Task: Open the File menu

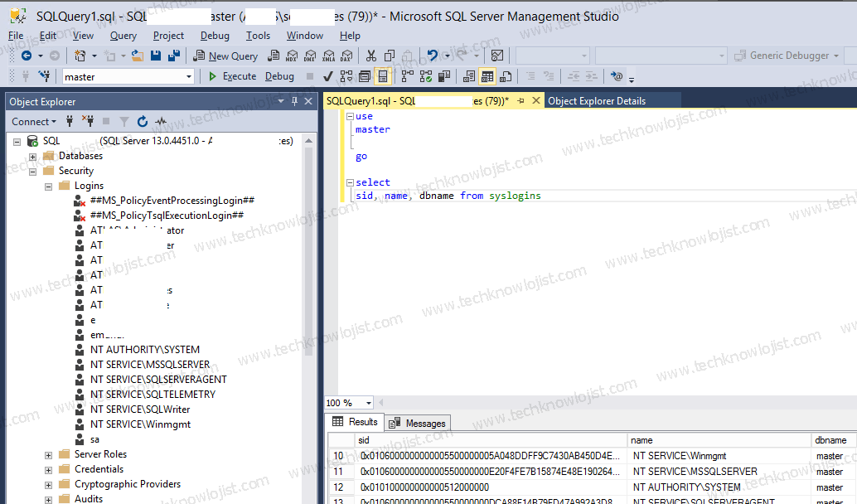Action: coord(16,36)
